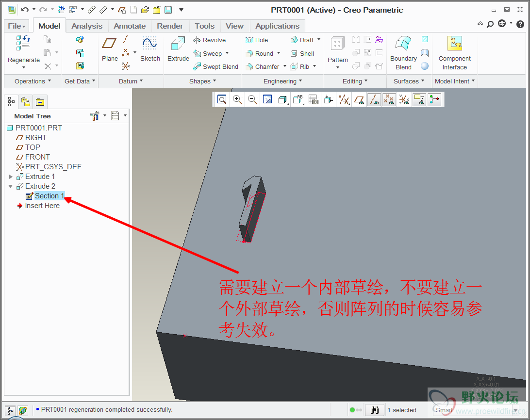Toggle the Folder Browser tab

click(x=26, y=101)
